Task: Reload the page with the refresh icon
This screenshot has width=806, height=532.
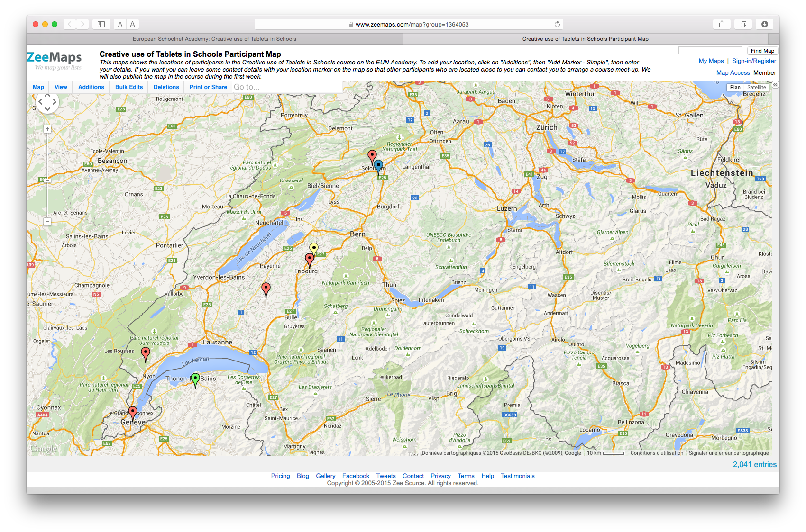Action: click(x=557, y=24)
